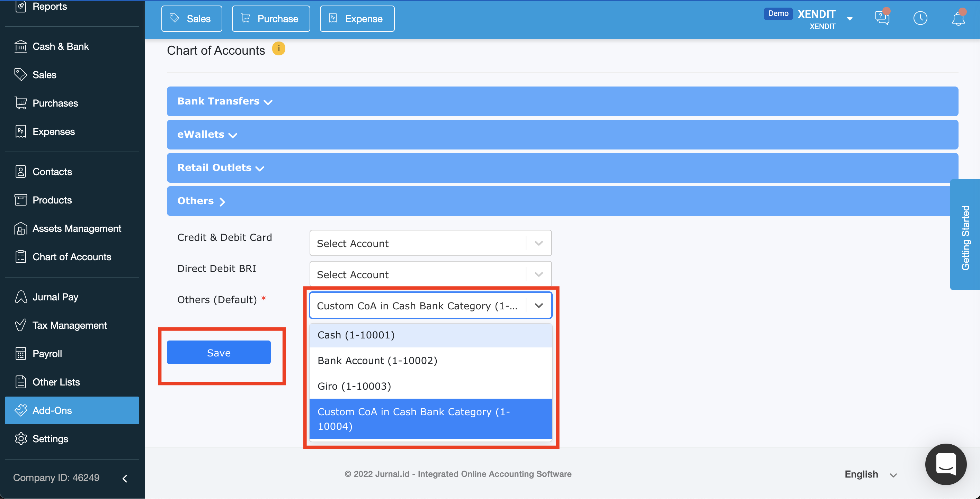Viewport: 980px width, 499px height.
Task: Open Assets Management building icon
Action: point(20,228)
